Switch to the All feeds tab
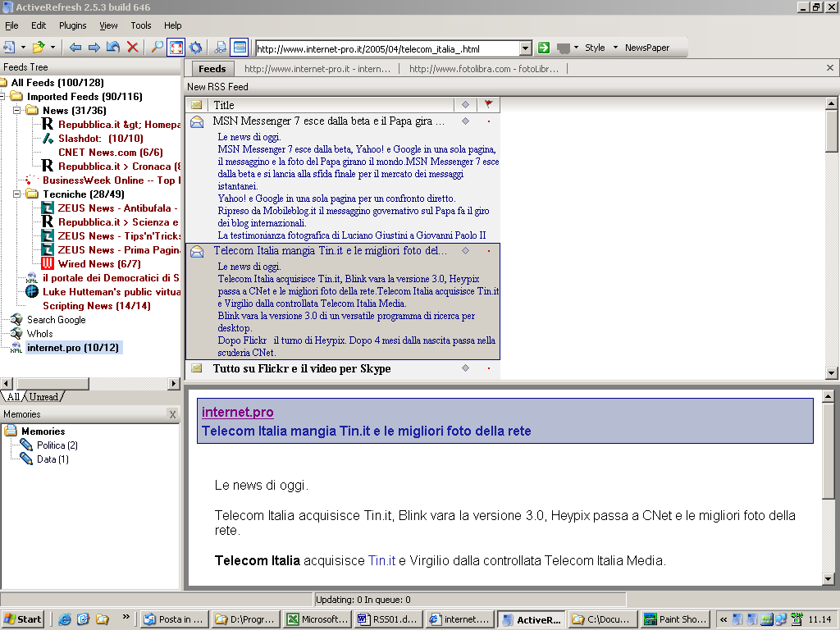Viewport: 840px width, 630px height. [13, 397]
